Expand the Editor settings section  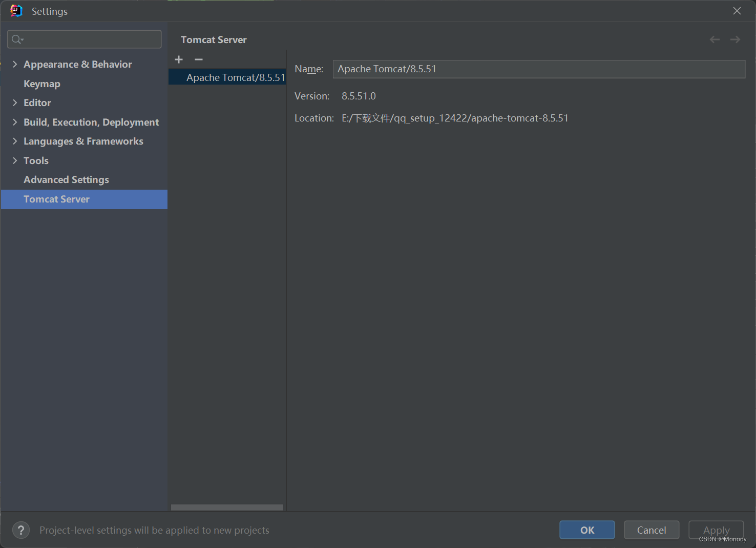click(15, 103)
